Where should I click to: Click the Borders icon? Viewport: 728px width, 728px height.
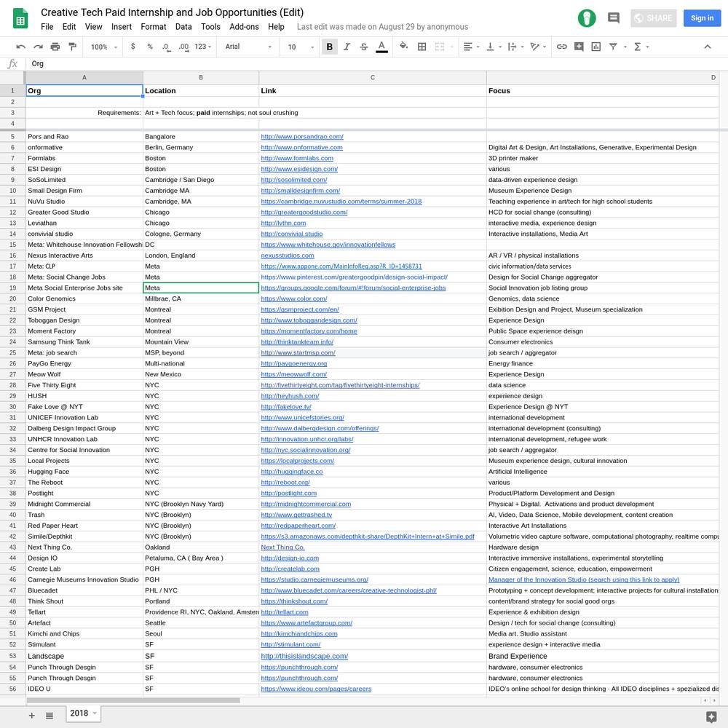point(422,47)
